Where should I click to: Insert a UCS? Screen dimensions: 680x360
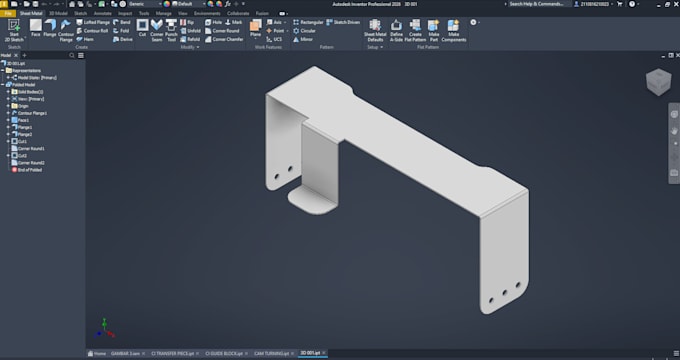point(274,39)
